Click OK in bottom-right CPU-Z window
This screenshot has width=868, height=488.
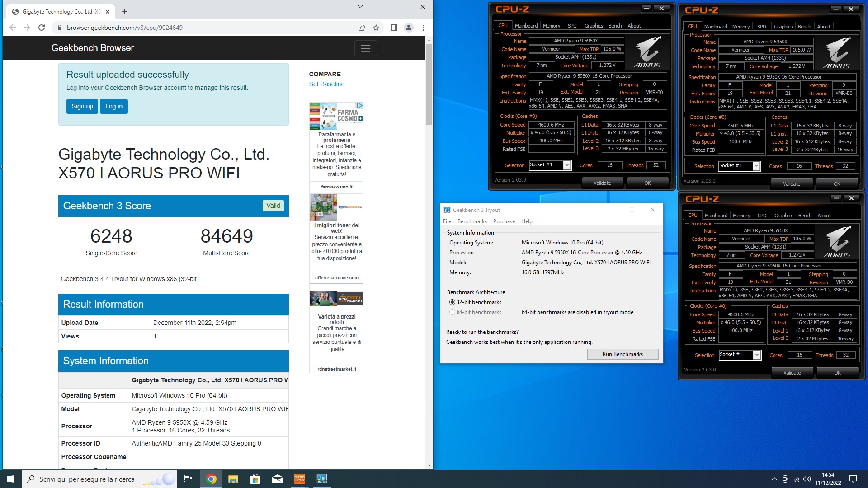pos(837,373)
